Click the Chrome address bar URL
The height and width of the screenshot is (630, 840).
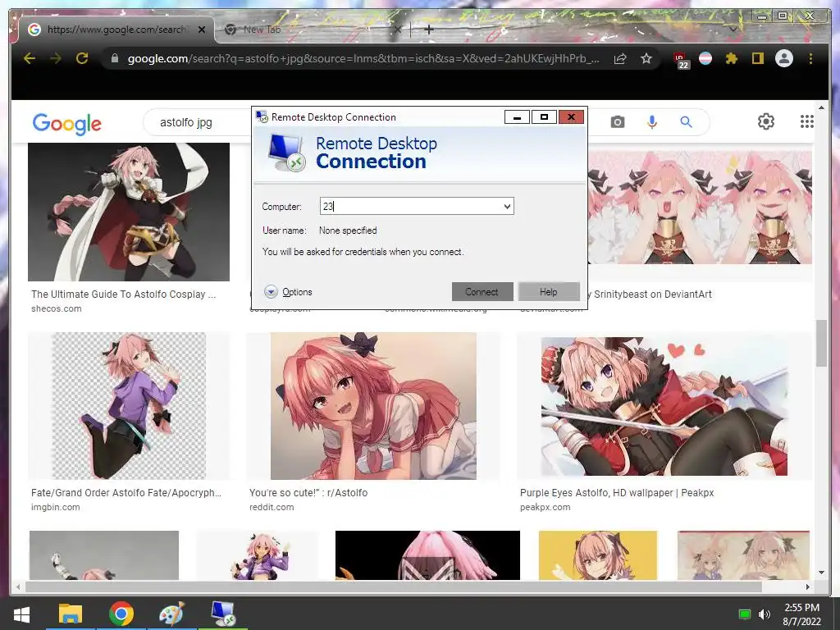[363, 58]
